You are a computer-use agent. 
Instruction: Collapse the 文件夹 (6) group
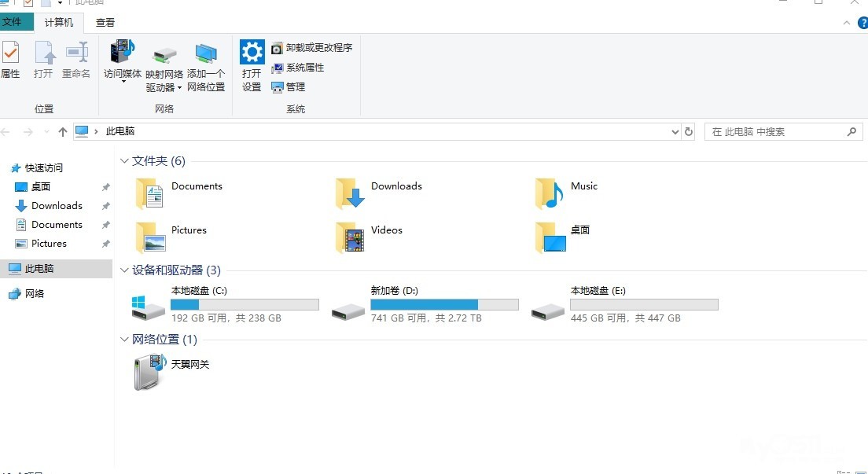click(x=124, y=161)
